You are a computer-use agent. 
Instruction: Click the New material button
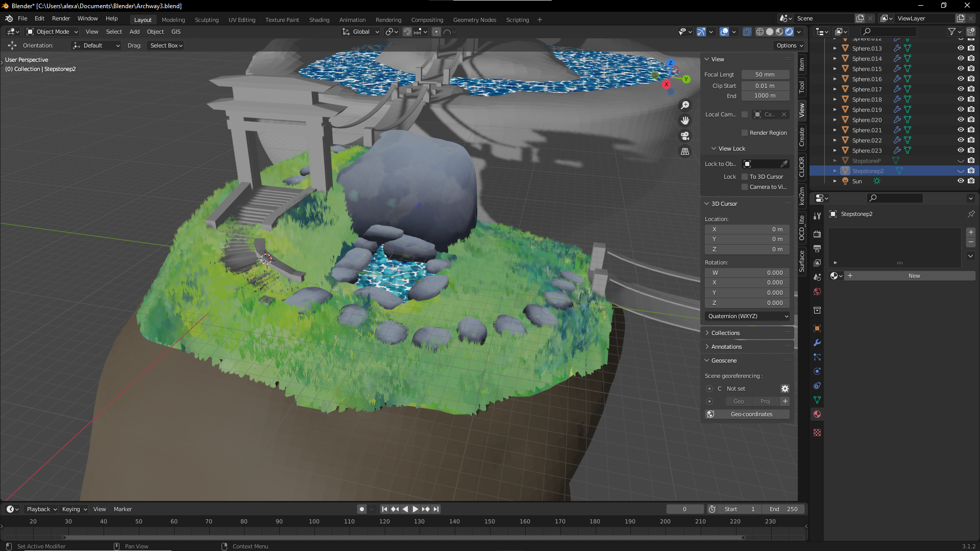tap(914, 276)
